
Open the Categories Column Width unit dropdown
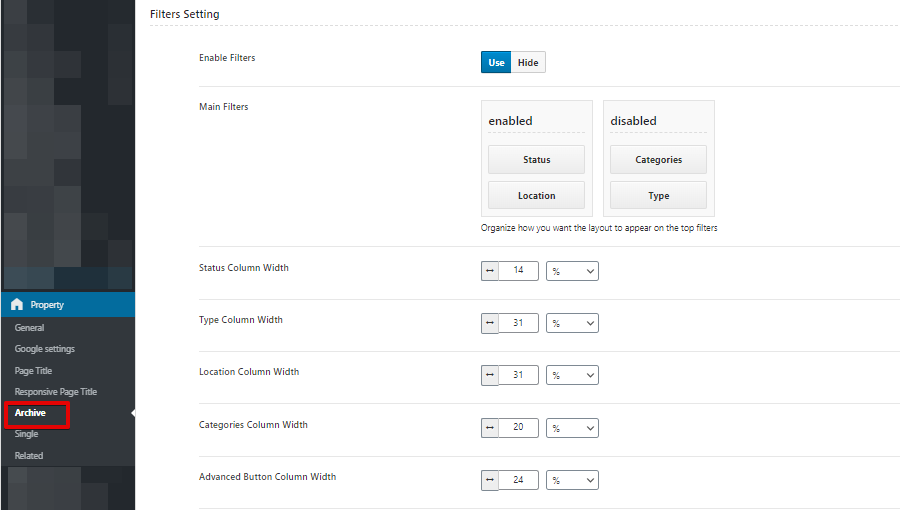point(572,428)
